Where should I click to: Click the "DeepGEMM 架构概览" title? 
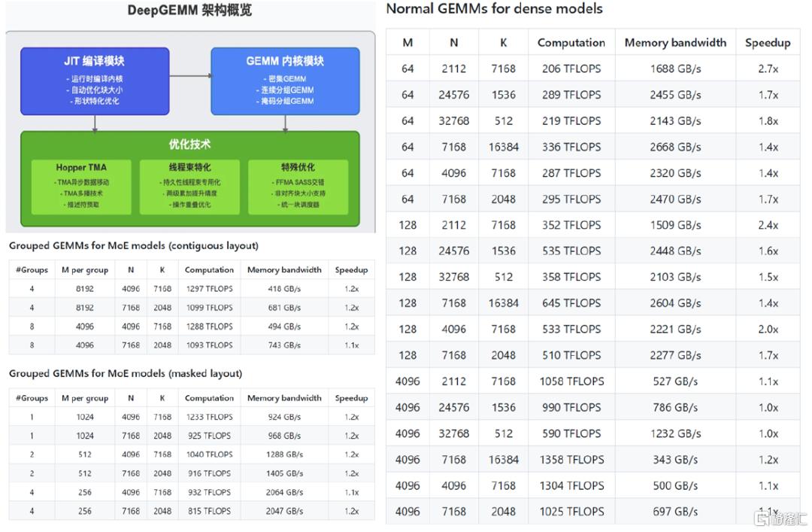pyautogui.click(x=189, y=10)
